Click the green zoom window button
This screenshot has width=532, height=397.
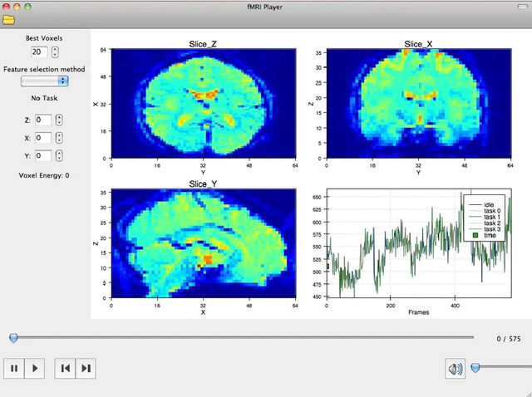coord(27,7)
